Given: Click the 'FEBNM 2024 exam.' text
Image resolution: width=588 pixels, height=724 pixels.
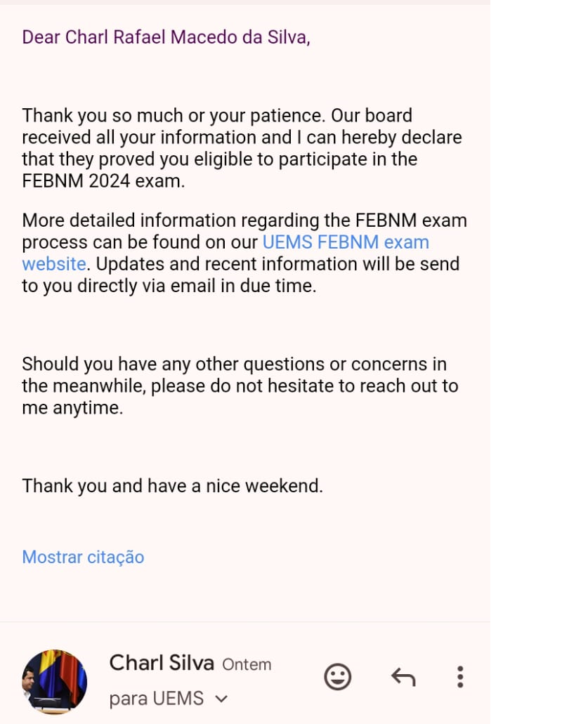Looking at the screenshot, I should coord(103,181).
